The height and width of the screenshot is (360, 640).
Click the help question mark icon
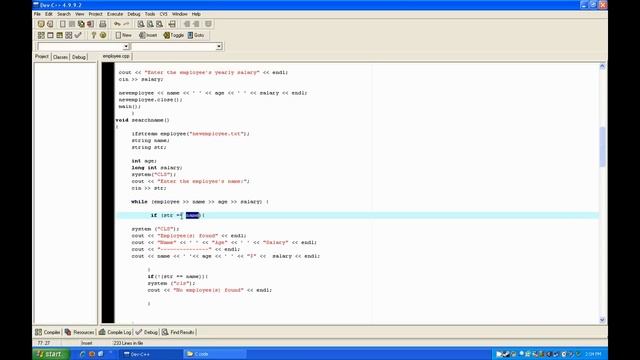[x=93, y=35]
